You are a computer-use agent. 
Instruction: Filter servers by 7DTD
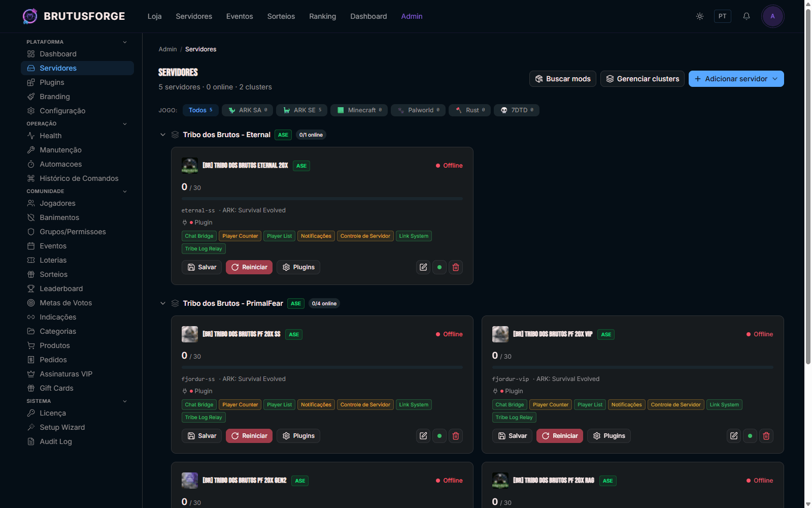pos(517,110)
